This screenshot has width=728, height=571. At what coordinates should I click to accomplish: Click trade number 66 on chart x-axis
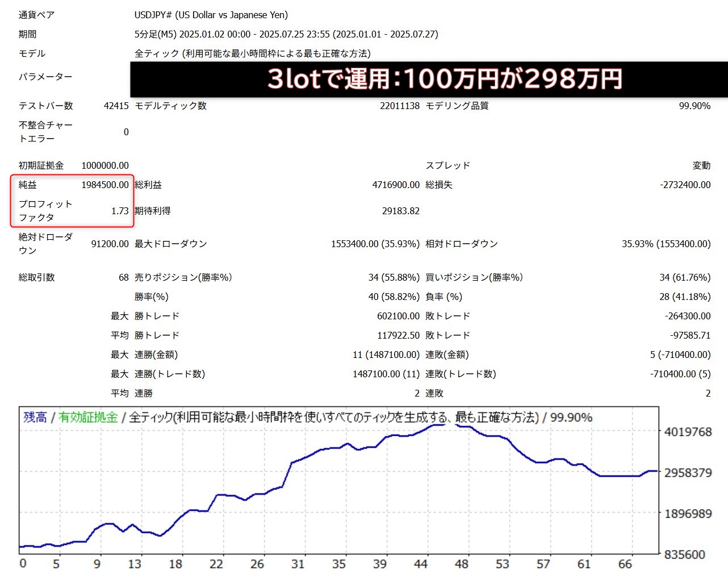click(625, 564)
